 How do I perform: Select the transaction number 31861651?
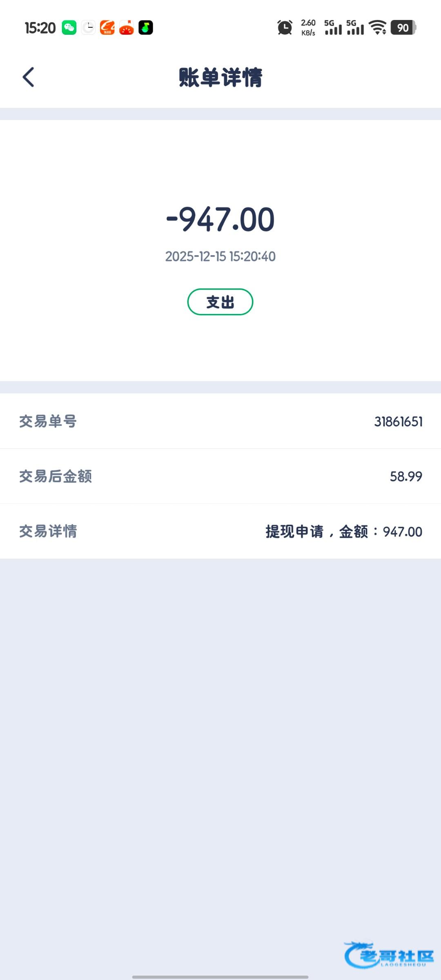[x=398, y=421]
